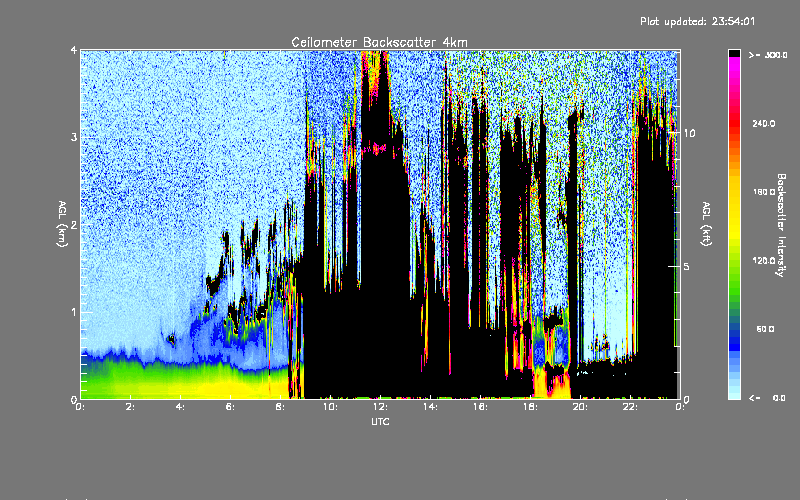
Task: Select the '4:' hour tick label
Action: [181, 407]
